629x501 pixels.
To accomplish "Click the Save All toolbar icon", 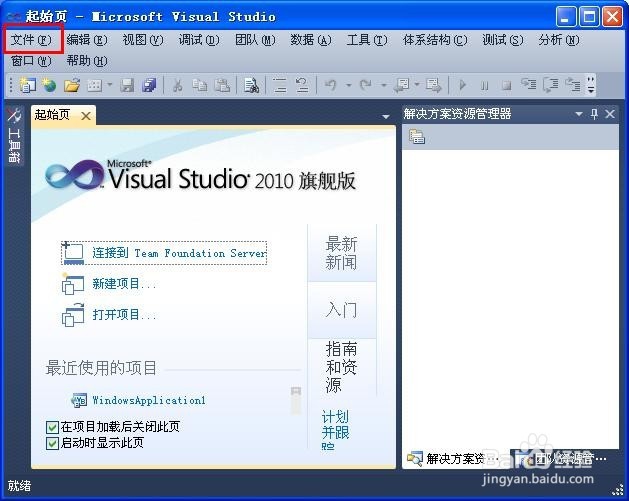I will tap(150, 85).
